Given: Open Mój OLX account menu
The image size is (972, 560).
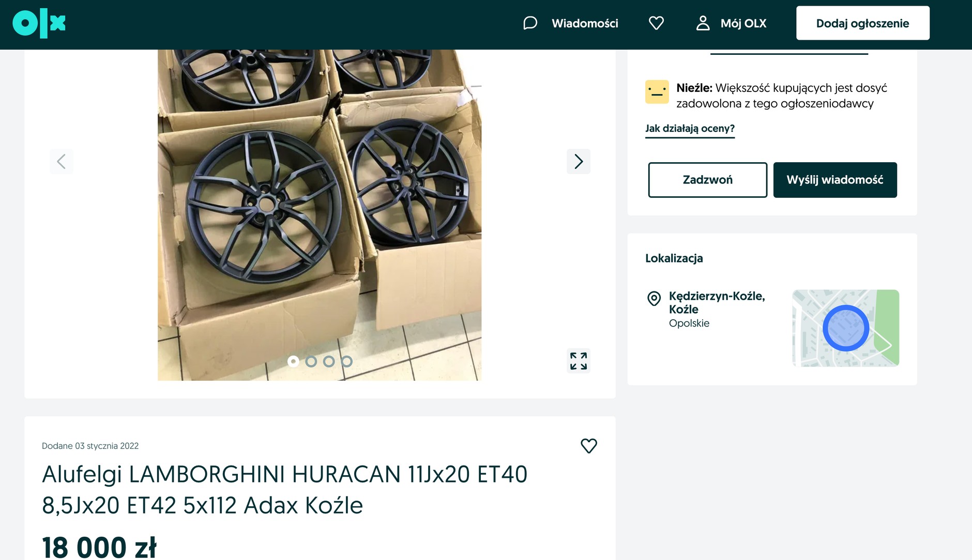Looking at the screenshot, I should [x=743, y=23].
